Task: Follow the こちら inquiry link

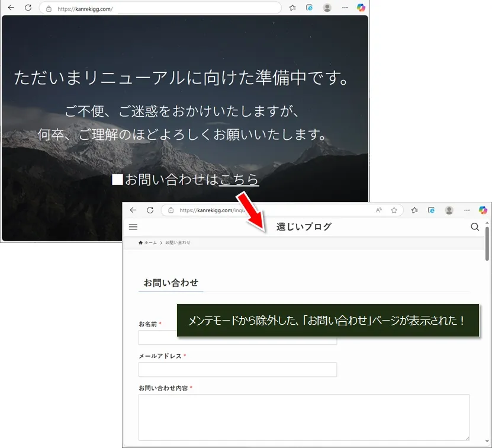Action: (239, 180)
